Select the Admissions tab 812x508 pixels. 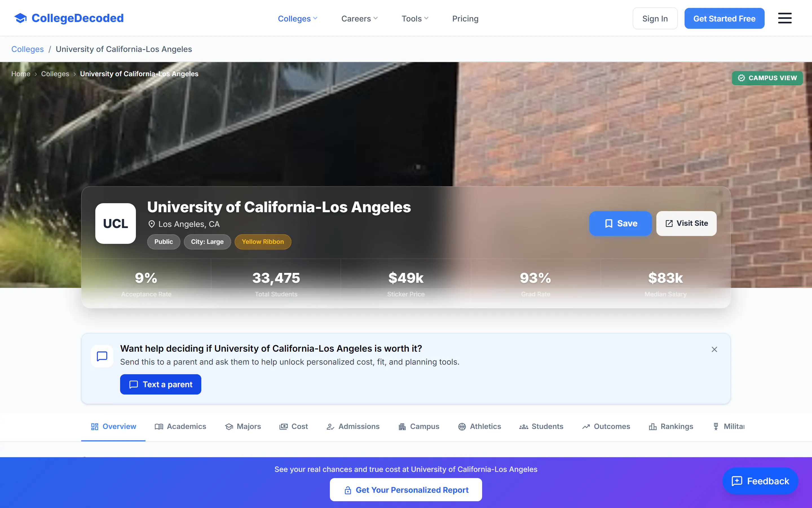click(353, 427)
